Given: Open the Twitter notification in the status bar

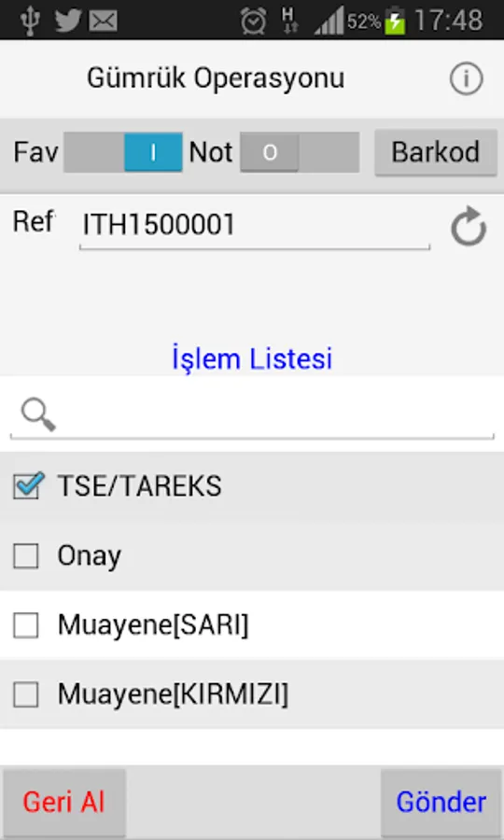Looking at the screenshot, I should coord(68,21).
